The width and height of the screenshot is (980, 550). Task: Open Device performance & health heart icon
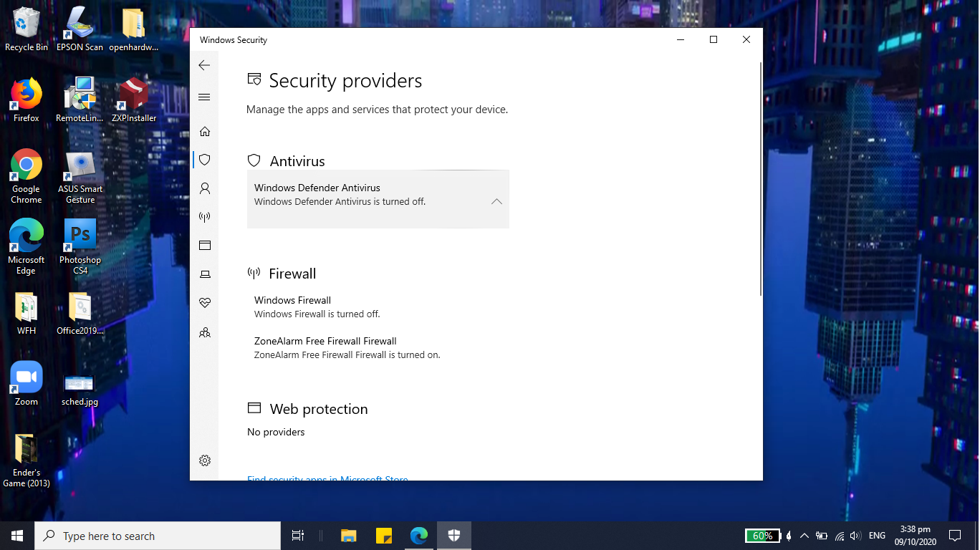click(205, 303)
